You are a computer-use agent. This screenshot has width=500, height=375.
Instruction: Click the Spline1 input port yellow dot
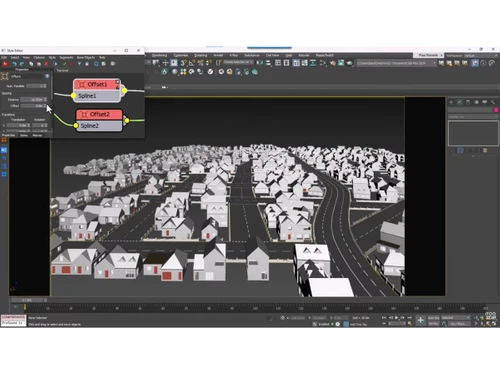click(73, 96)
